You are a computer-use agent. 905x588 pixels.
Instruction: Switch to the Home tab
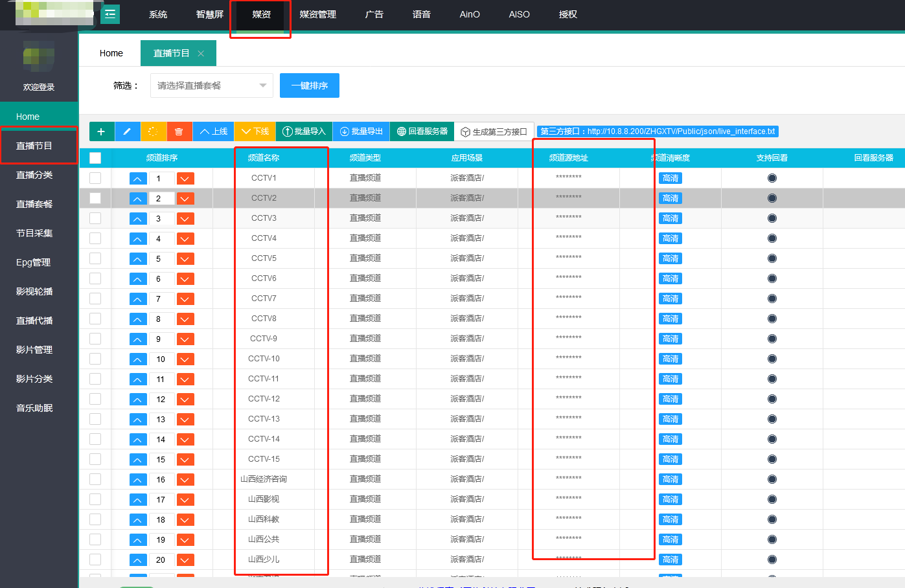111,53
